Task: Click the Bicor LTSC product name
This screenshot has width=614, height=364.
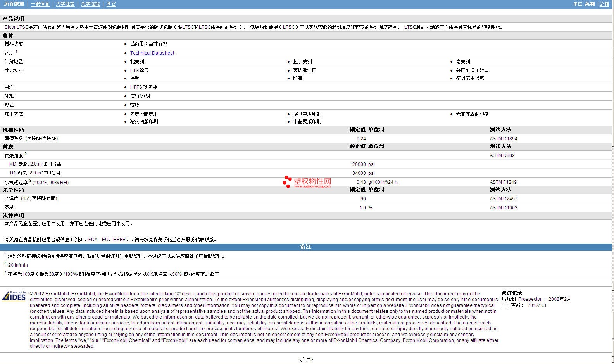Action: pyautogui.click(x=17, y=27)
